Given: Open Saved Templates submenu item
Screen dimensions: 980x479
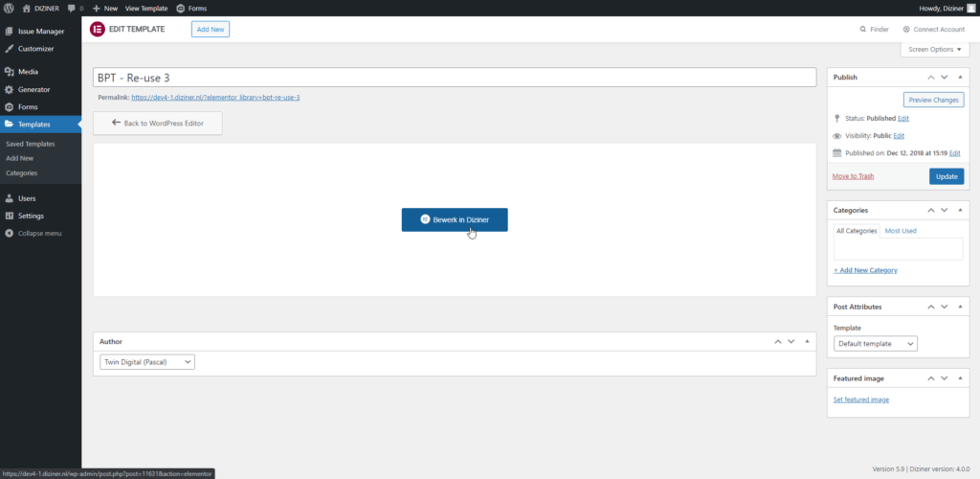Looking at the screenshot, I should point(31,144).
